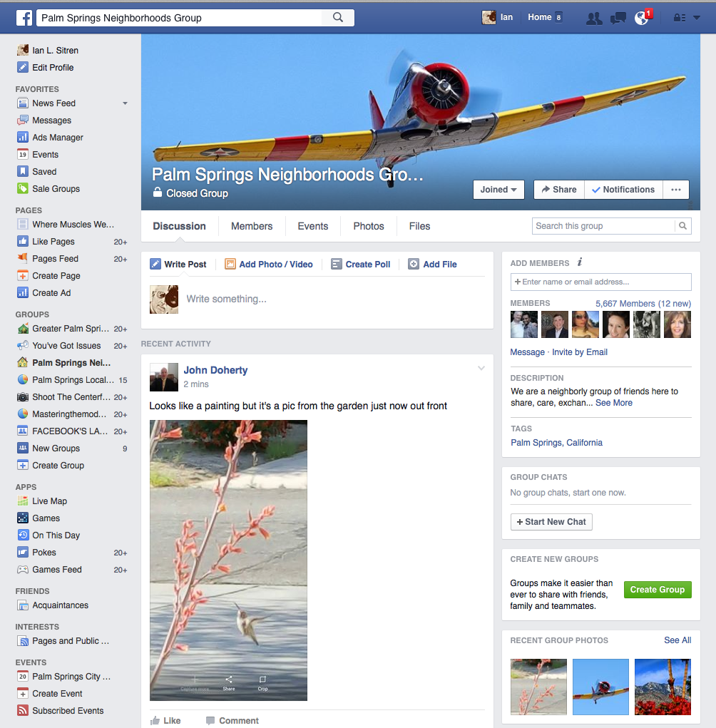Open the Joined dropdown button
The width and height of the screenshot is (716, 728).
[x=498, y=190]
